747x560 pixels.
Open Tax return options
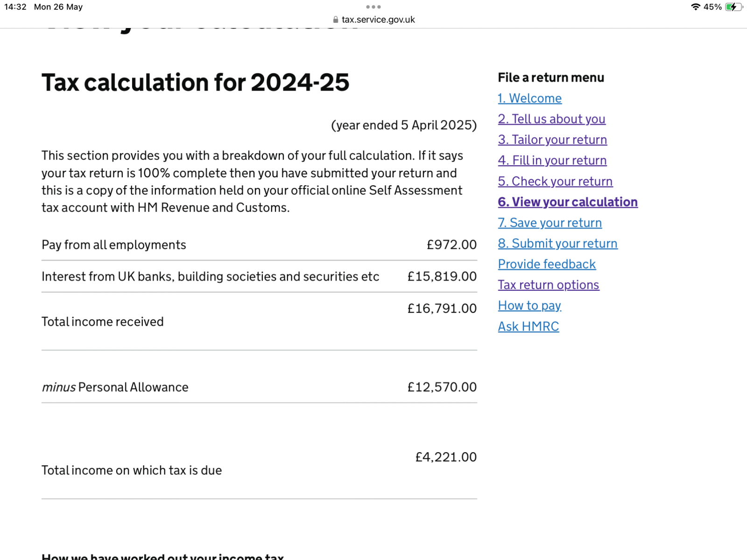point(549,285)
